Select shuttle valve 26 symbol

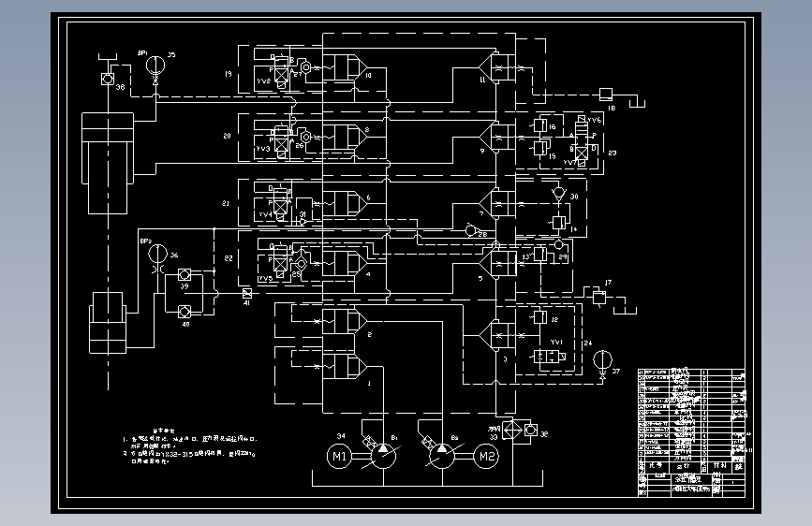305,137
